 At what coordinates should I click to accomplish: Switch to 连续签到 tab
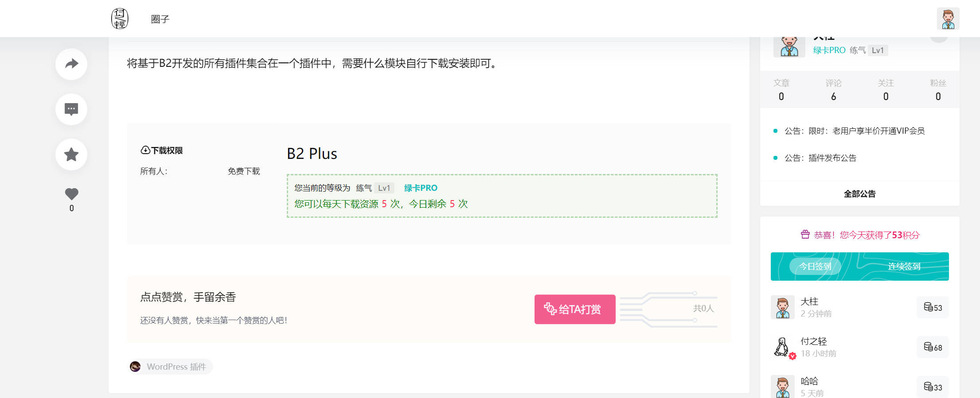coord(904,267)
